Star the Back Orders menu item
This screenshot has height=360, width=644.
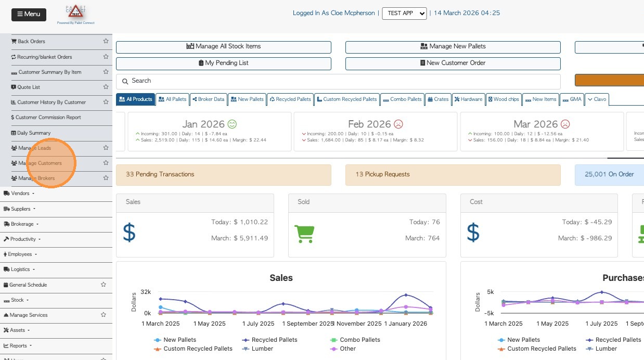click(106, 41)
